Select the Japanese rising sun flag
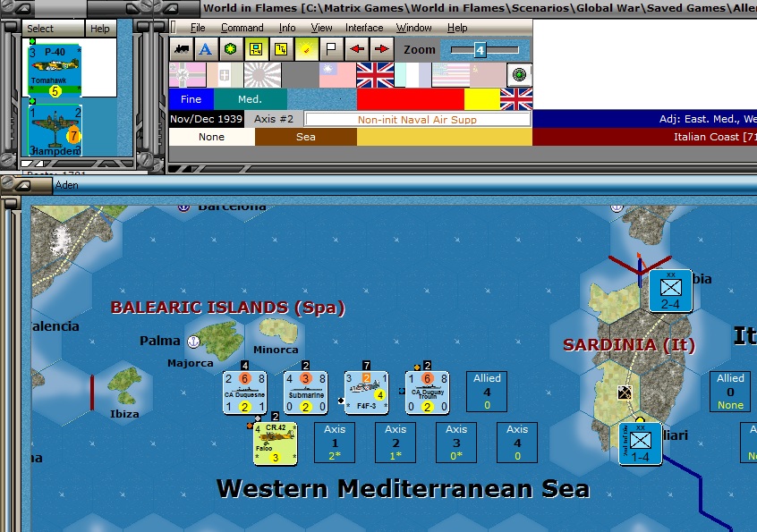The image size is (757, 532). (x=263, y=75)
